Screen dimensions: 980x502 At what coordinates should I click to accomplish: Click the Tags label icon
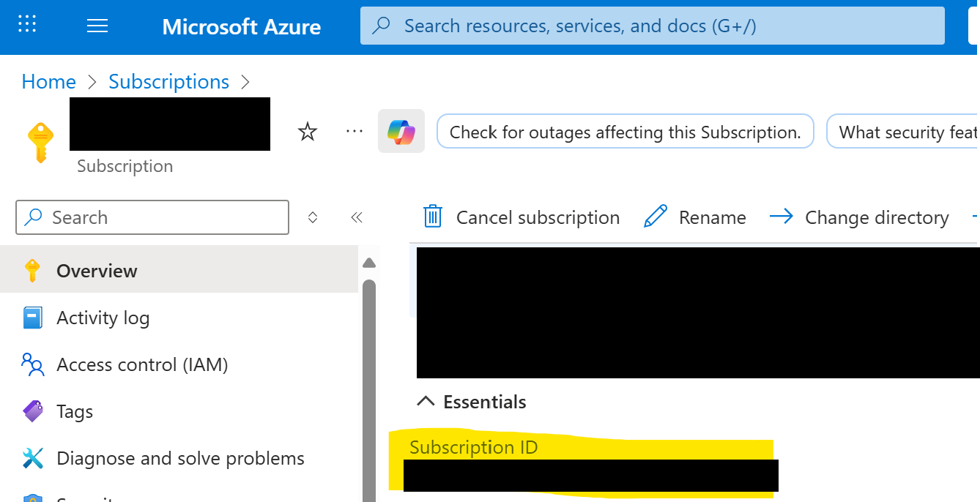click(31, 411)
